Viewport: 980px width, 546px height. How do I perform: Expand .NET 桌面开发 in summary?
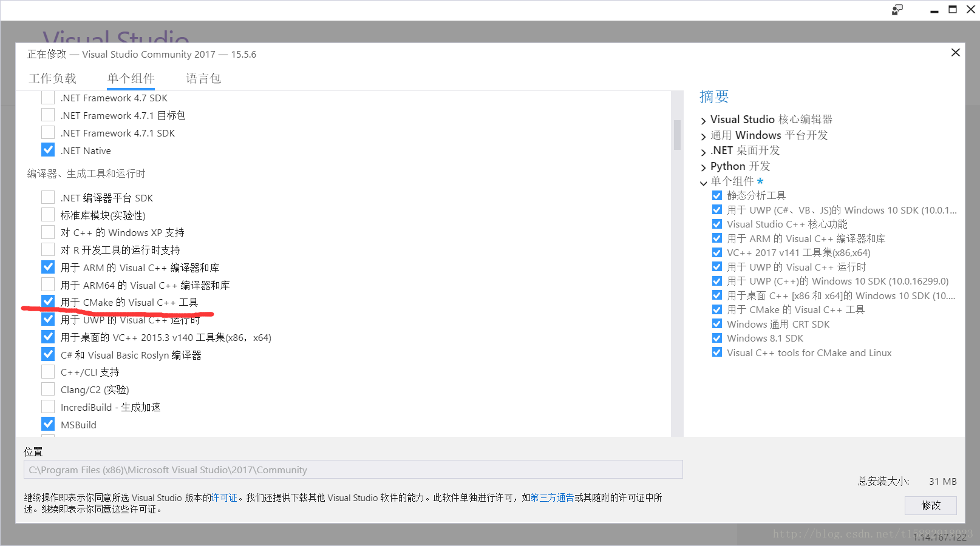704,151
